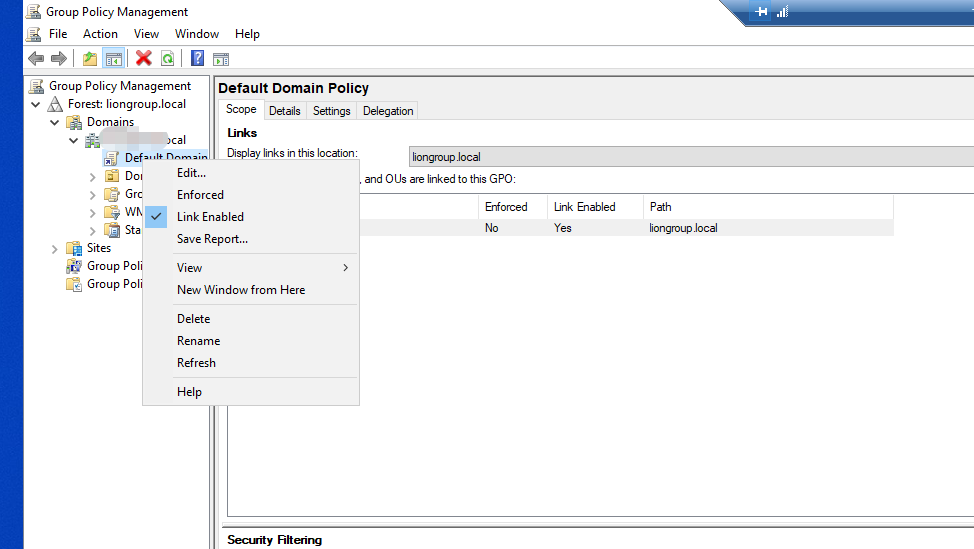Click the Forest: liongroup.local triangle icon
This screenshot has width=974, height=549.
coord(55,104)
